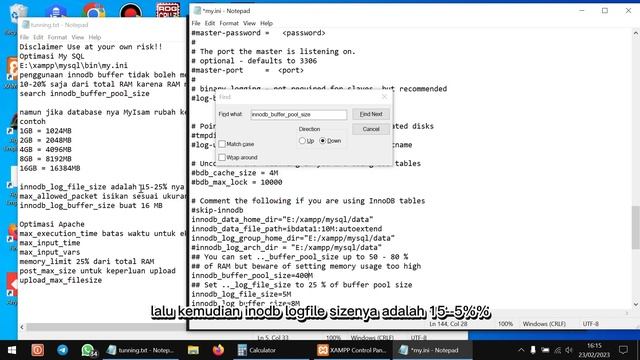Click the battery tray icon
640x360 pixels.
(545, 350)
